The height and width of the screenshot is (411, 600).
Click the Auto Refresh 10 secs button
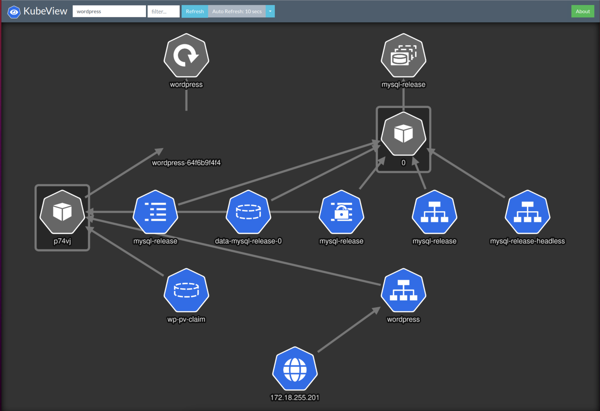(237, 11)
